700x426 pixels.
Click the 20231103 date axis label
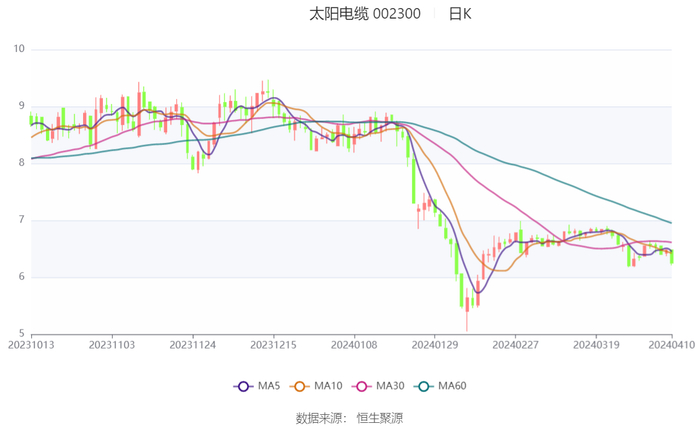point(112,345)
